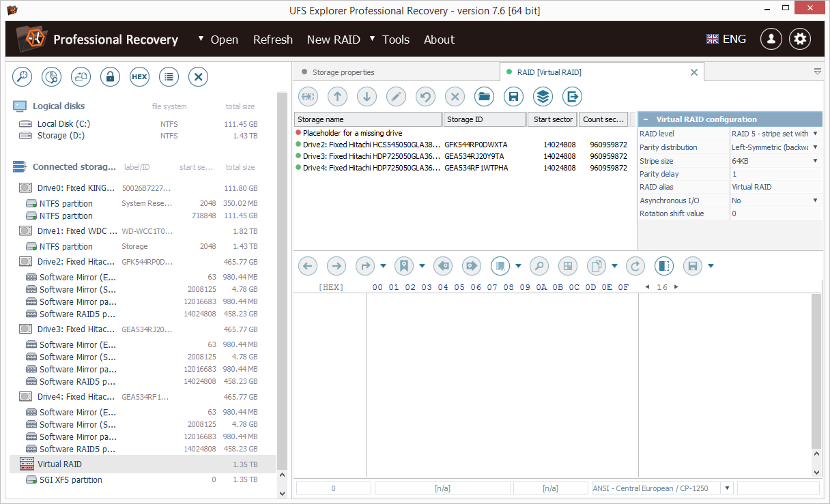830x504 pixels.
Task: Edit the Rotation shift value field
Action: click(x=775, y=213)
